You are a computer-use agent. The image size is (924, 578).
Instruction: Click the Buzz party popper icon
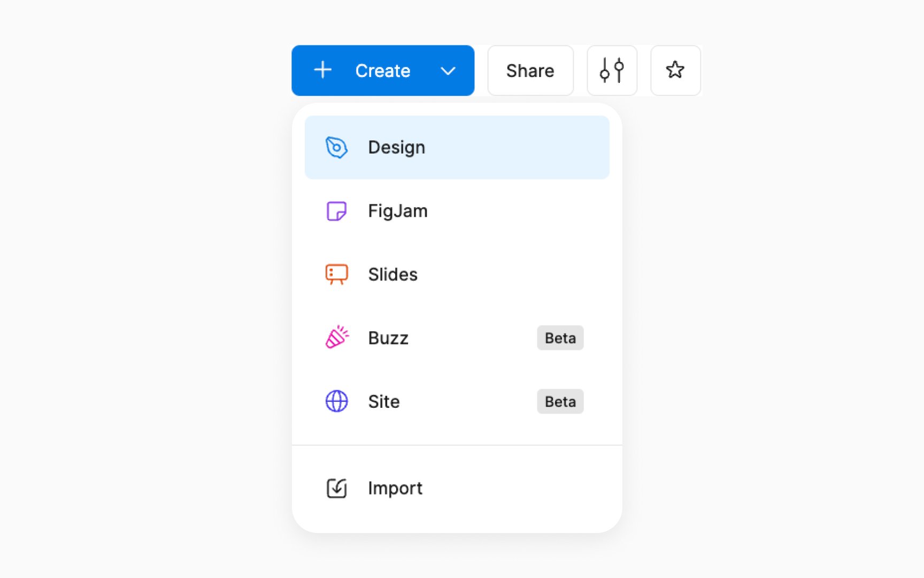[337, 338]
